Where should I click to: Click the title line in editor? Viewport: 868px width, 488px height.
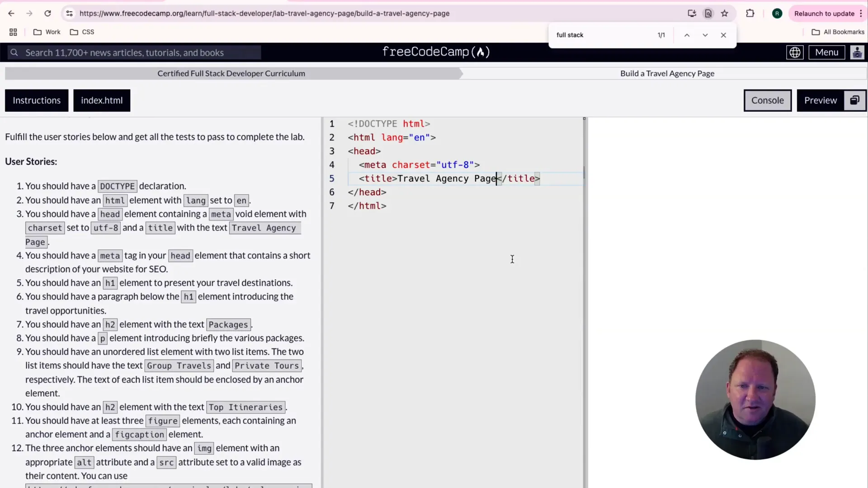(449, 178)
